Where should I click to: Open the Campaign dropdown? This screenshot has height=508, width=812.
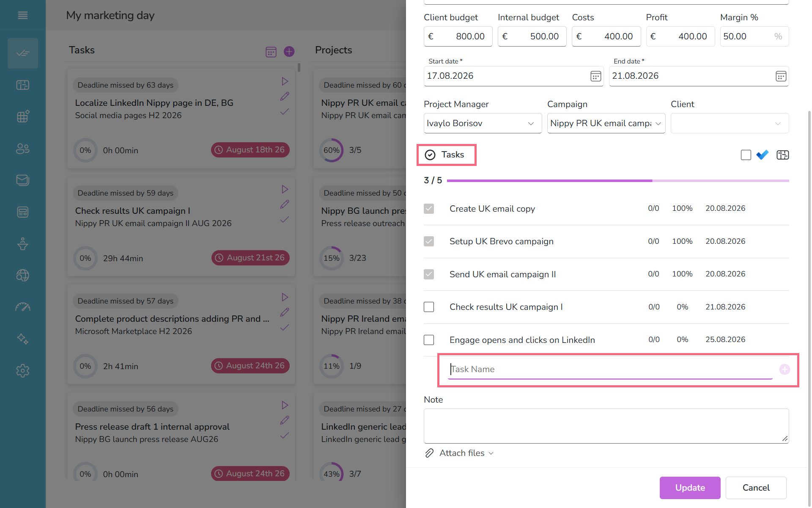click(x=606, y=123)
